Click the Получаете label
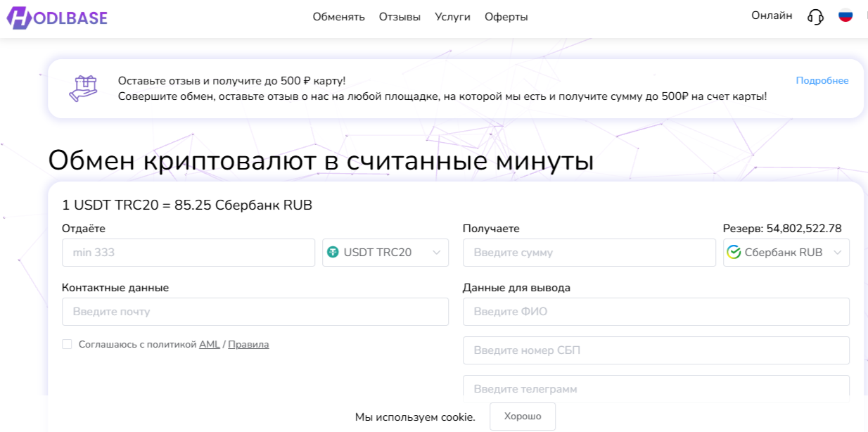868x432 pixels. (491, 228)
